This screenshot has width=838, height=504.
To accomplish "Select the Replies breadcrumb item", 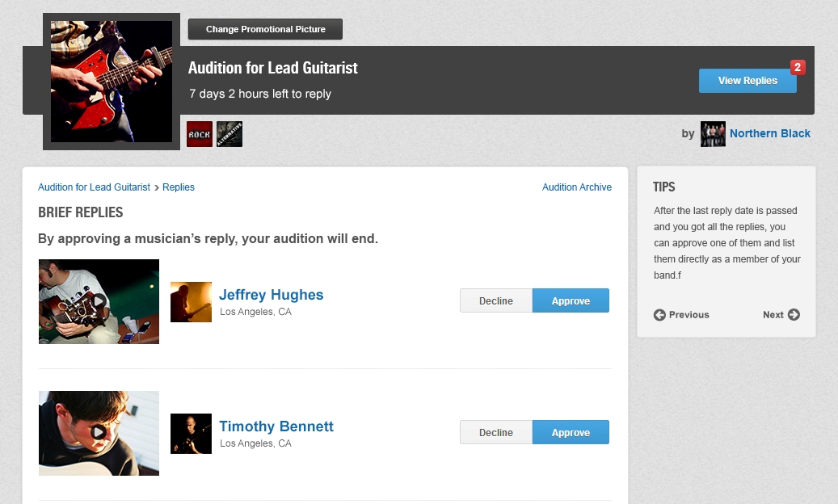I will [x=178, y=187].
